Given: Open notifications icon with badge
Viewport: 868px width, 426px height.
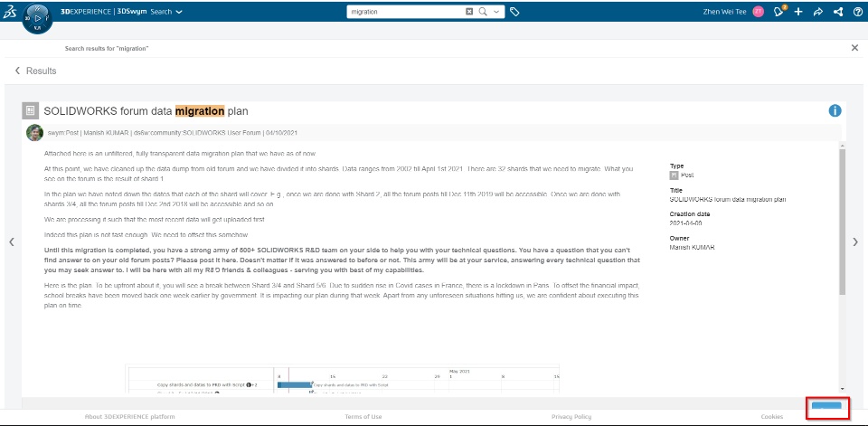Looking at the screenshot, I should coord(780,11).
